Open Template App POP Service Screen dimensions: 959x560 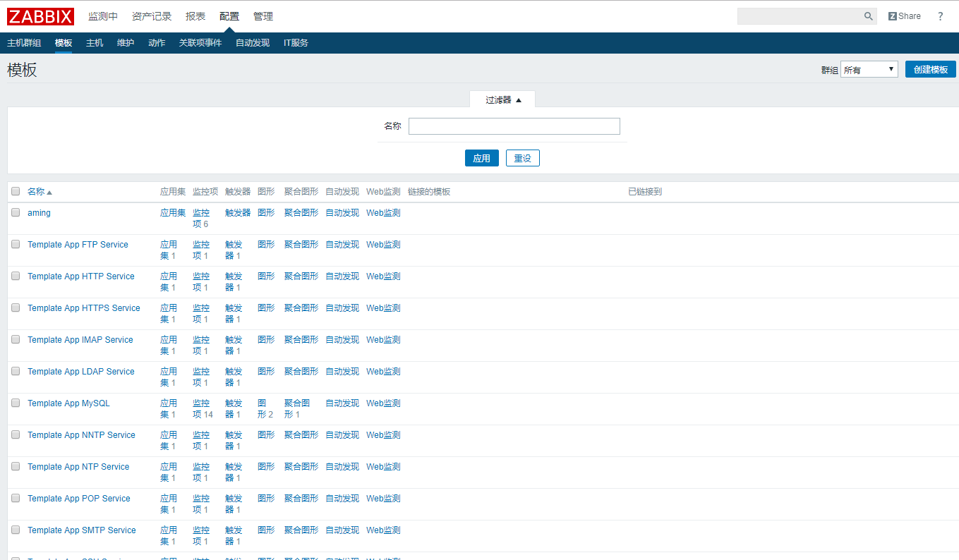tap(79, 499)
